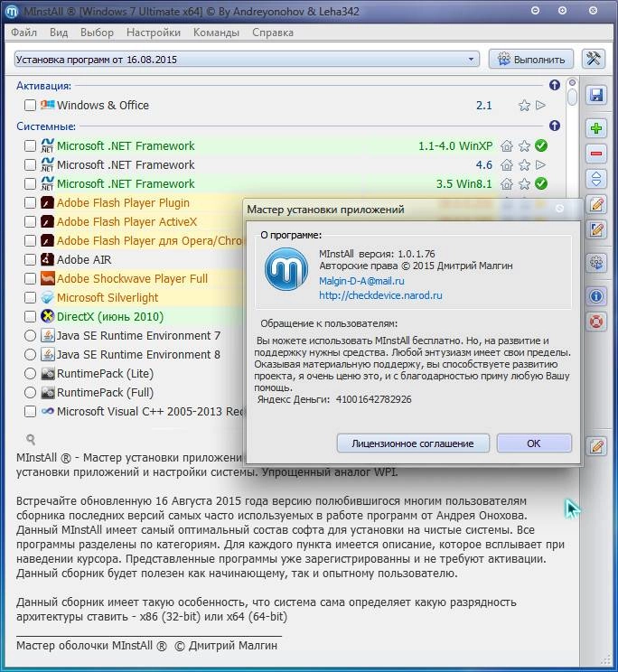Viewport: 618px width, 672px height.
Task: Tick the Microsoft Silverlight checkbox
Action: pos(30,297)
